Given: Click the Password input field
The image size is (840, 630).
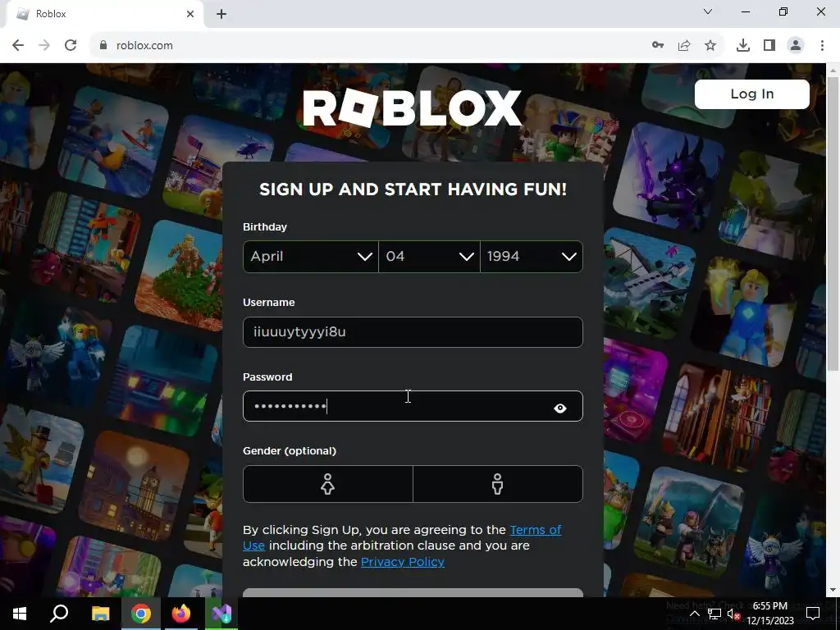Looking at the screenshot, I should 413,406.
